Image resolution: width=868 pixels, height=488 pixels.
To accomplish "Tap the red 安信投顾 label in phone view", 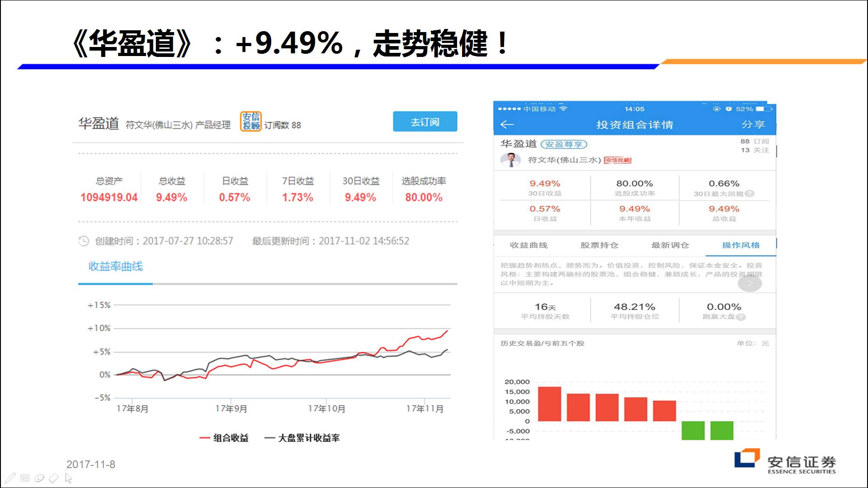I will pos(618,160).
